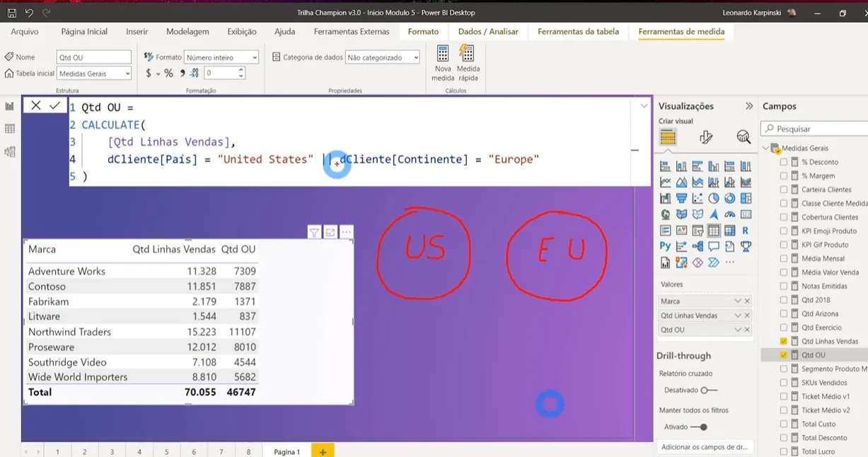868x457 pixels.
Task: Save the file using the floppy disk icon
Action: [12, 13]
